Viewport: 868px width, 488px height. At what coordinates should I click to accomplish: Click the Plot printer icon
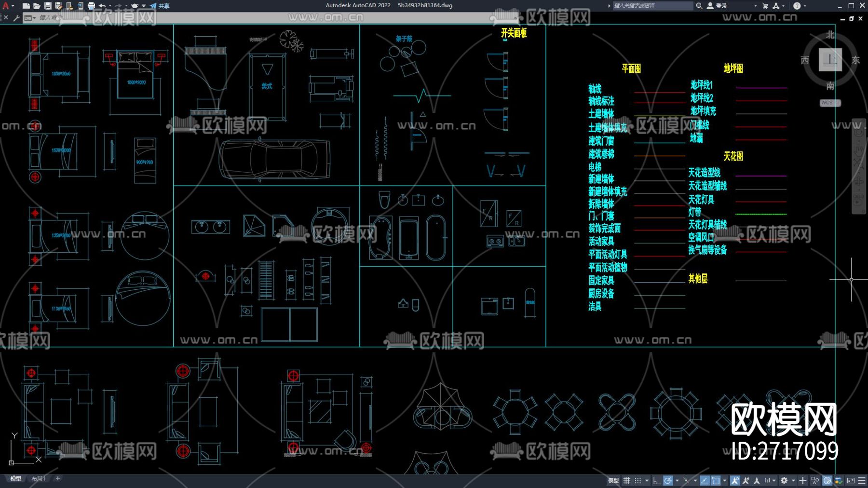coord(91,6)
